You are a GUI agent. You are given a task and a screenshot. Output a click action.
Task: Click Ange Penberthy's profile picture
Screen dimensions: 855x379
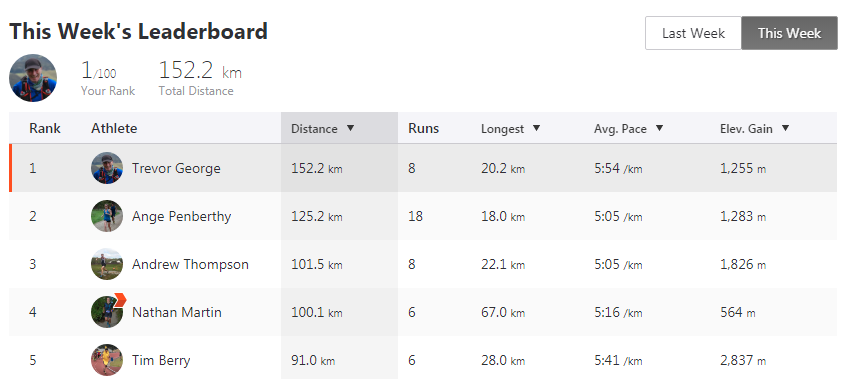pos(107,216)
